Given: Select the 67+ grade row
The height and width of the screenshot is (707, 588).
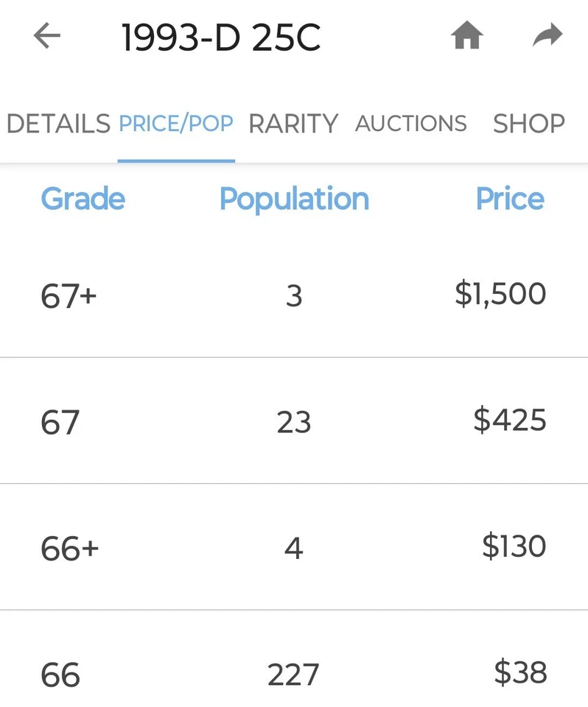Looking at the screenshot, I should pyautogui.click(x=69, y=296).
